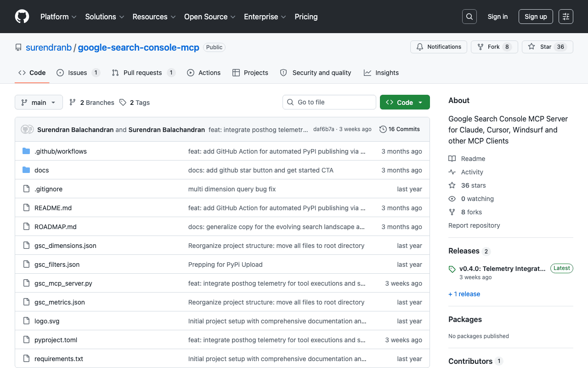Select the Code tab
The height and width of the screenshot is (368, 588).
pyautogui.click(x=32, y=73)
